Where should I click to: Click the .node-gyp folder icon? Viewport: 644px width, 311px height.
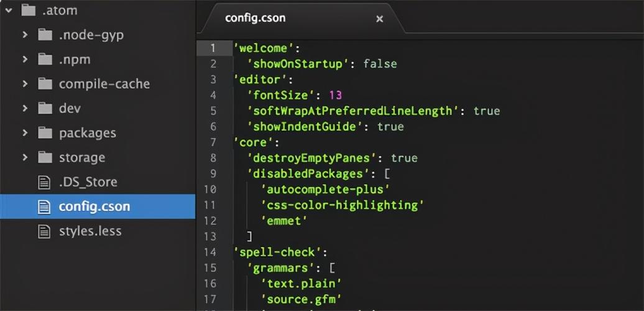[x=45, y=34]
